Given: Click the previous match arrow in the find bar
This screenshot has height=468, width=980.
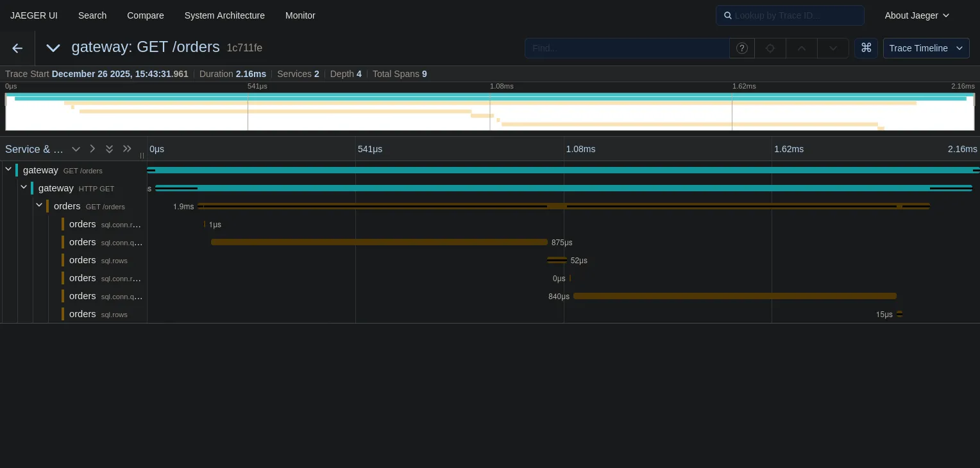Looking at the screenshot, I should [801, 48].
